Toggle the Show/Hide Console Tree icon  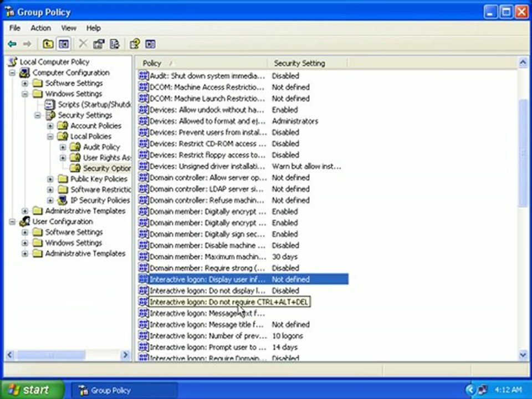tap(63, 44)
